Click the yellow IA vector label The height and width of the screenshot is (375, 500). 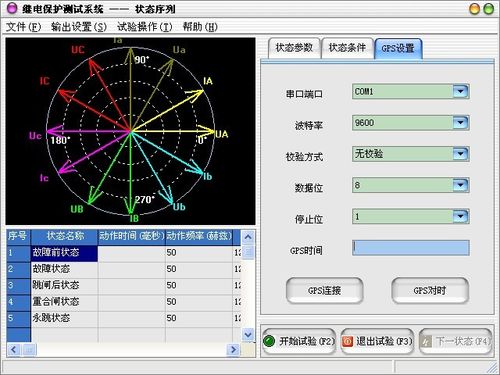pos(208,81)
